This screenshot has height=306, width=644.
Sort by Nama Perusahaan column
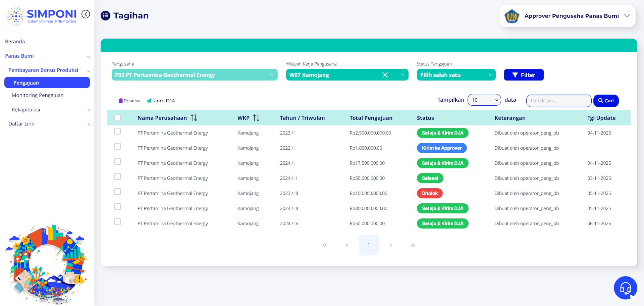(x=194, y=118)
